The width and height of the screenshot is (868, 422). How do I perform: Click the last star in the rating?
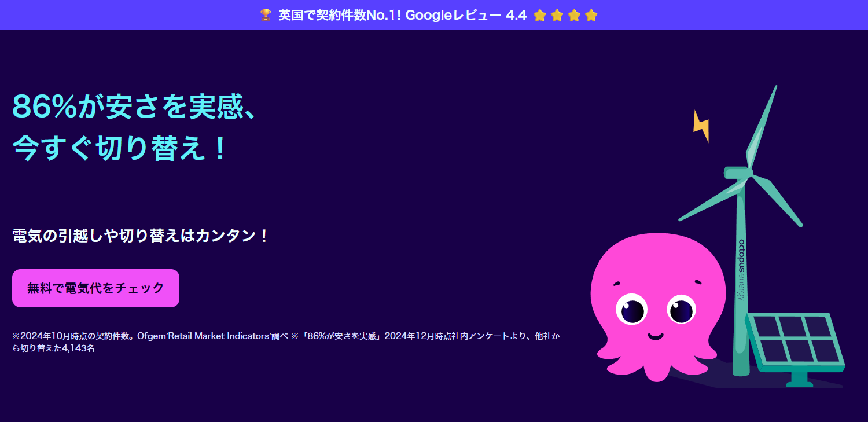[x=591, y=16]
